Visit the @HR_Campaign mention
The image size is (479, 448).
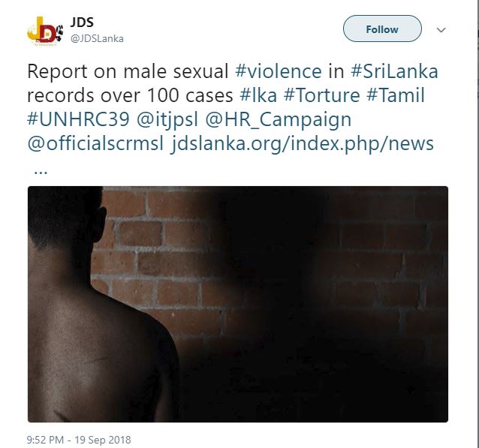point(278,119)
